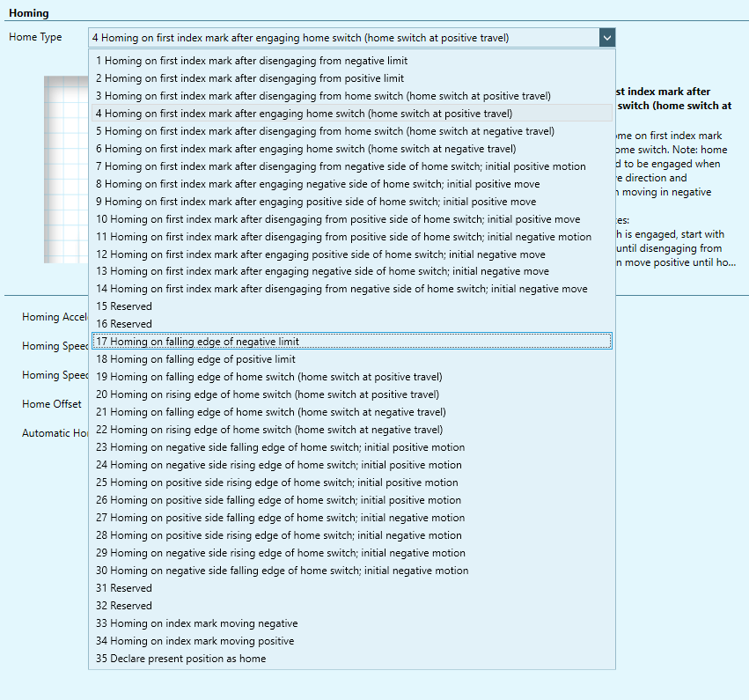Select 32 Reserved entry
The height and width of the screenshot is (700, 749).
(351, 606)
